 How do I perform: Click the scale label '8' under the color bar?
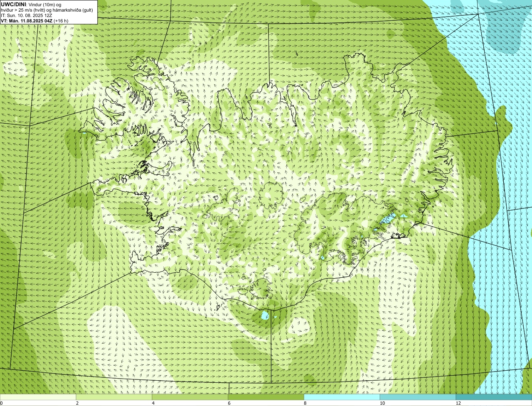click(305, 403)
